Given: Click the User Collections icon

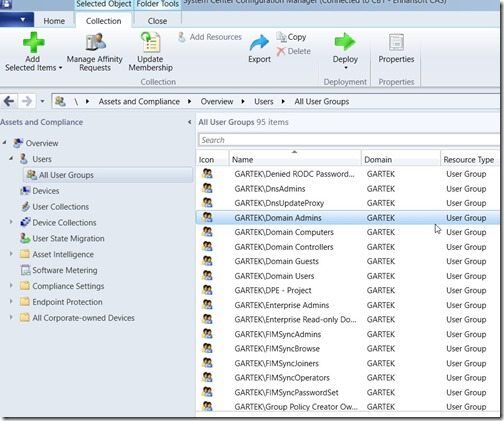Looking at the screenshot, I should (x=25, y=207).
